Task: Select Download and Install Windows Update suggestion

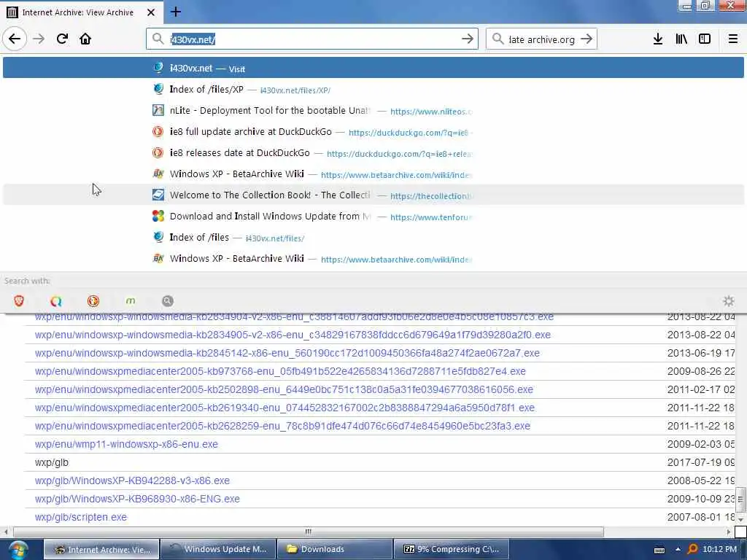Action: (x=373, y=216)
